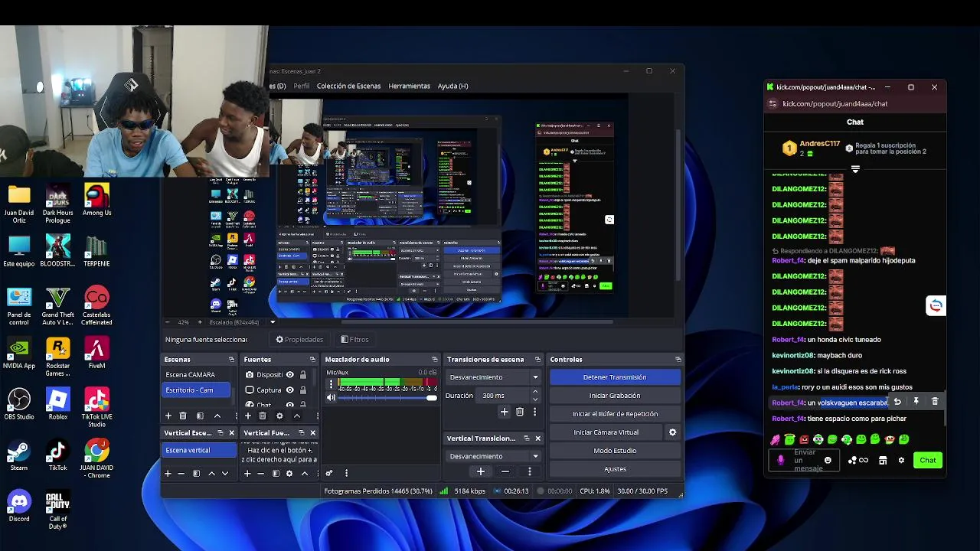Open source properties gear in Fuentes toolbar

279,416
